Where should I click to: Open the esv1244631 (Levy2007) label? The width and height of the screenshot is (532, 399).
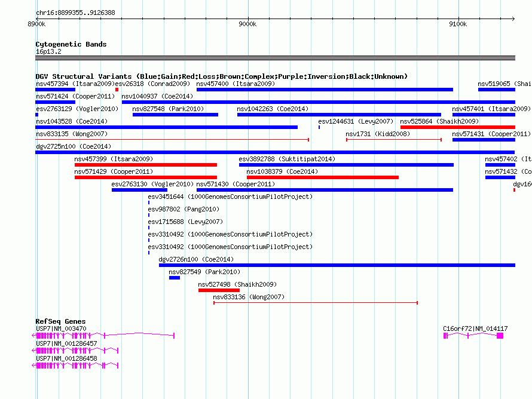pyautogui.click(x=356, y=121)
